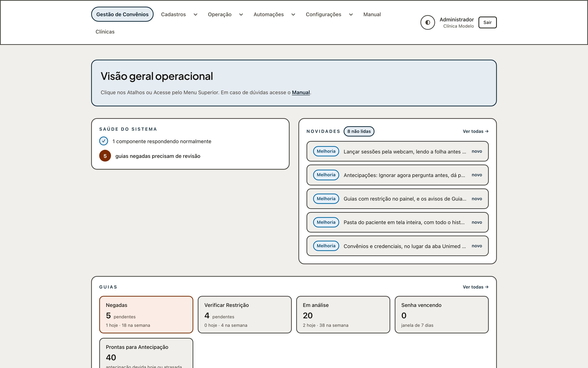The width and height of the screenshot is (588, 368).
Task: Click the Automações menu label
Action: tap(268, 14)
